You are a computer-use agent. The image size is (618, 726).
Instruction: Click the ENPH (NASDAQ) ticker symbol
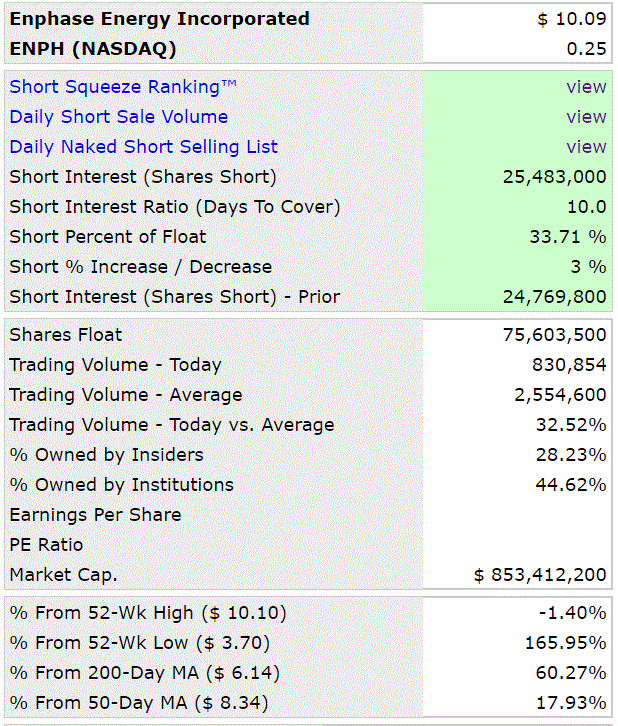tap(93, 49)
